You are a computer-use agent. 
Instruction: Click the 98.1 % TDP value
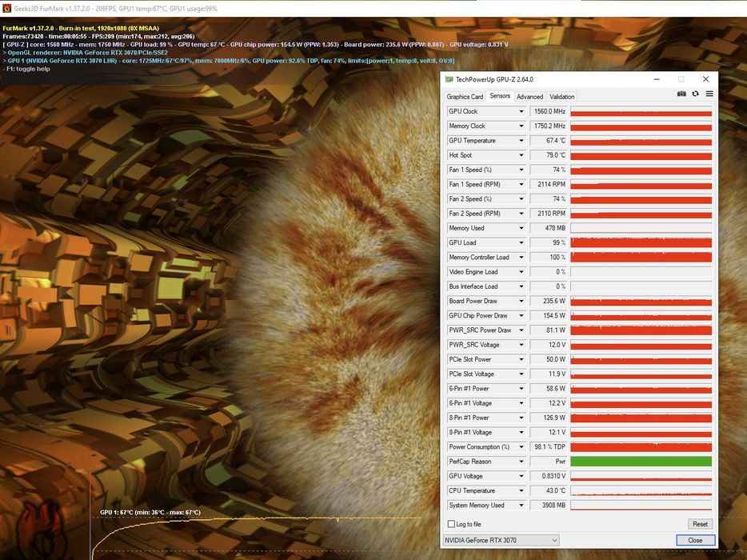pos(549,446)
